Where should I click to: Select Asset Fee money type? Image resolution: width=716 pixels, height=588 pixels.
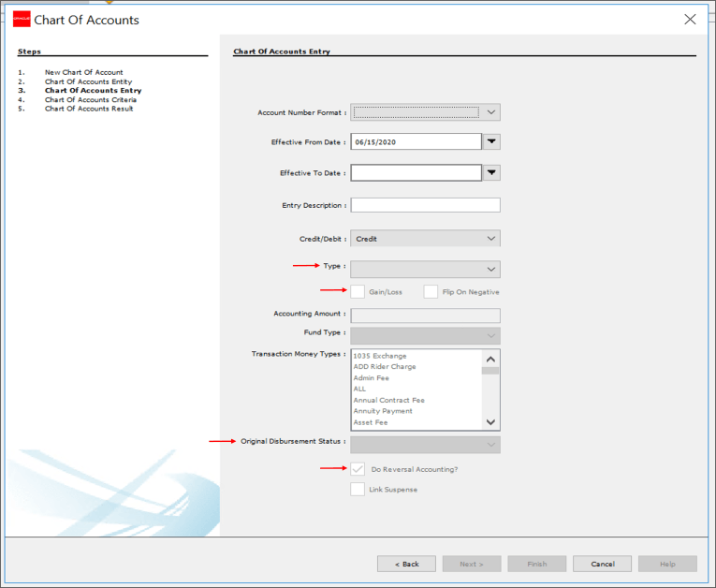(x=371, y=422)
